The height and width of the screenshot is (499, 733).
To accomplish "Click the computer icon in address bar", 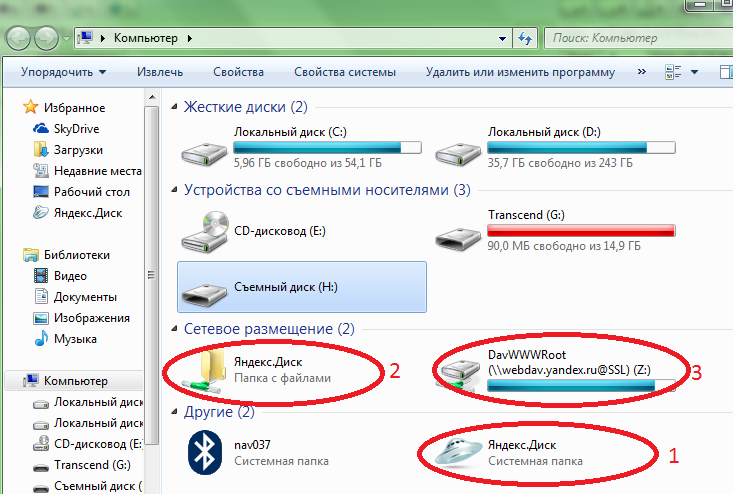I will 85,38.
